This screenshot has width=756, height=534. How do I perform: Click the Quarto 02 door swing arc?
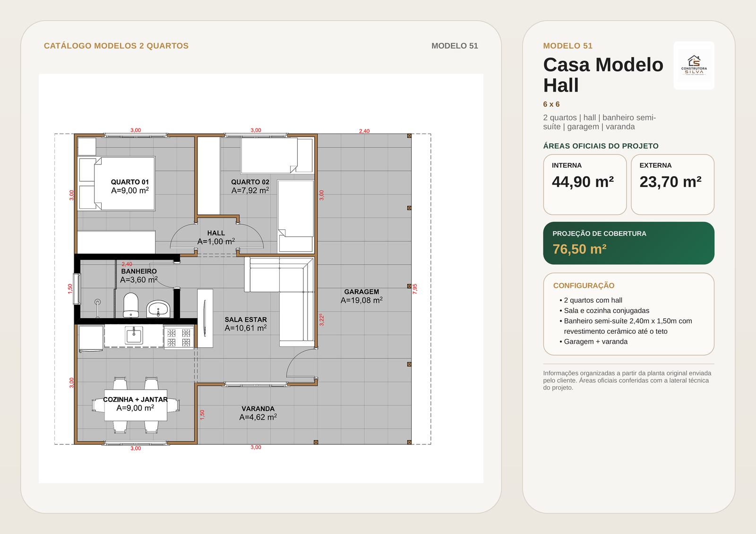coord(250,235)
